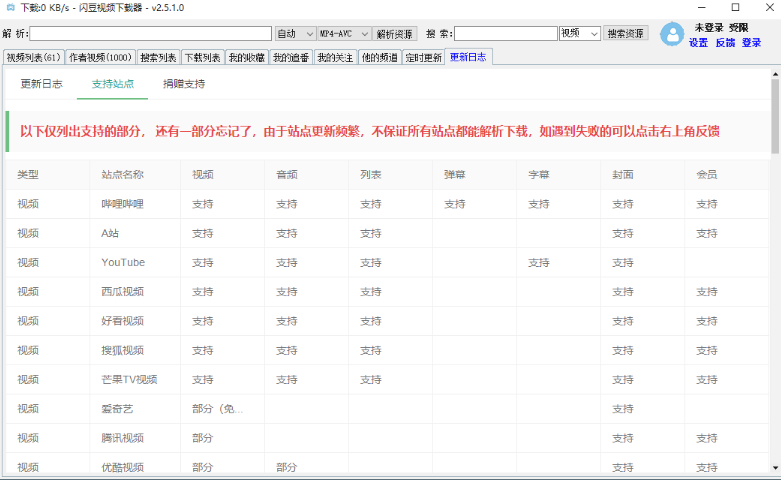The width and height of the screenshot is (781, 485).
Task: Switch to 作者视频(1000) tab
Action: [101, 58]
